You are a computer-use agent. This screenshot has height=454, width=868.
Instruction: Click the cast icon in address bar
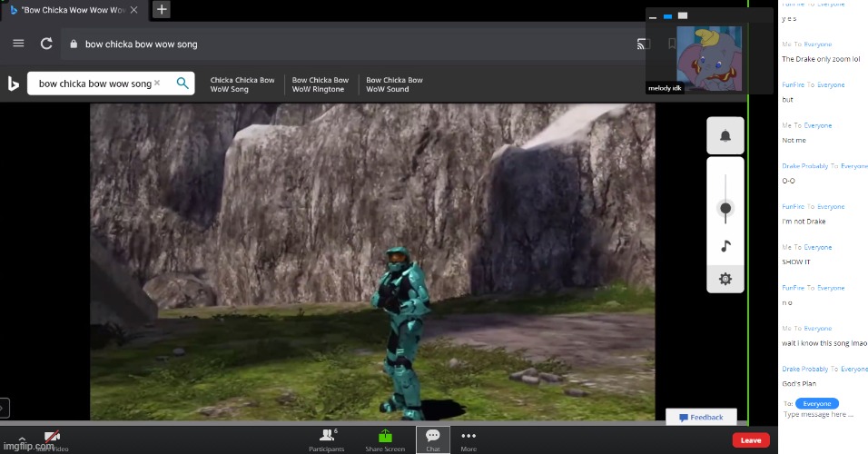point(643,44)
